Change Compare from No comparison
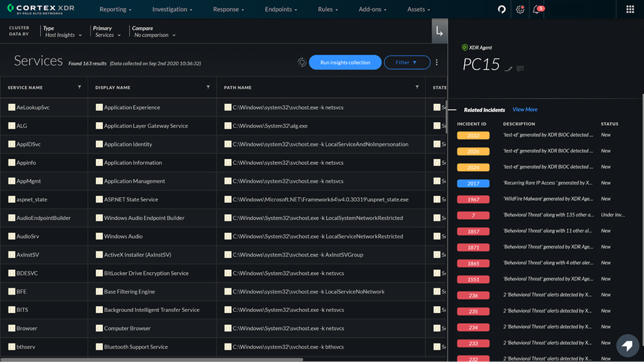The width and height of the screenshot is (644, 362). pos(155,34)
